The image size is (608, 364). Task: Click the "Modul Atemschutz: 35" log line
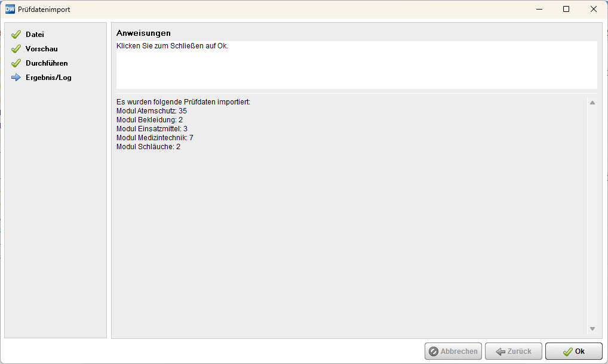[152, 111]
